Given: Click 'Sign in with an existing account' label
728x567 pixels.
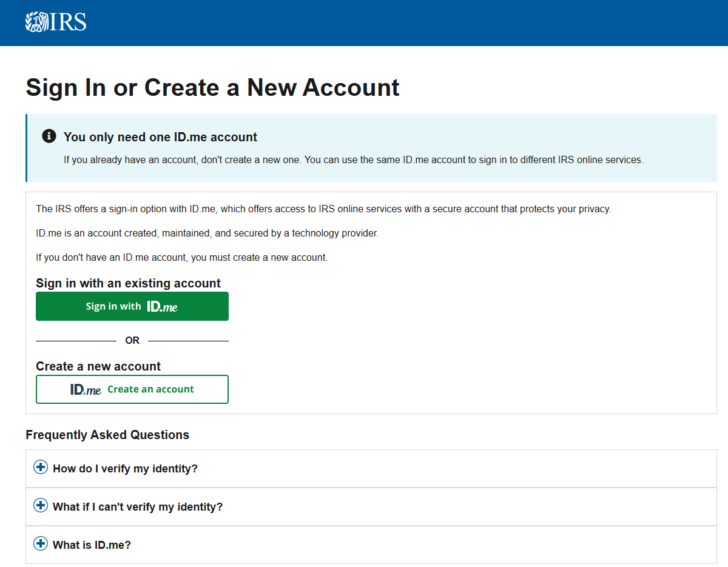Looking at the screenshot, I should click(x=128, y=283).
